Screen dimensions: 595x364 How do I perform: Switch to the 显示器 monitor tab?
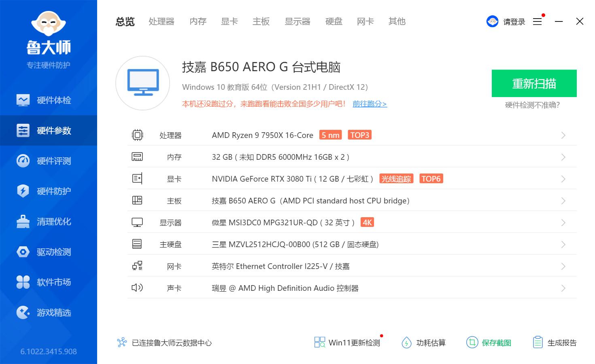point(297,22)
